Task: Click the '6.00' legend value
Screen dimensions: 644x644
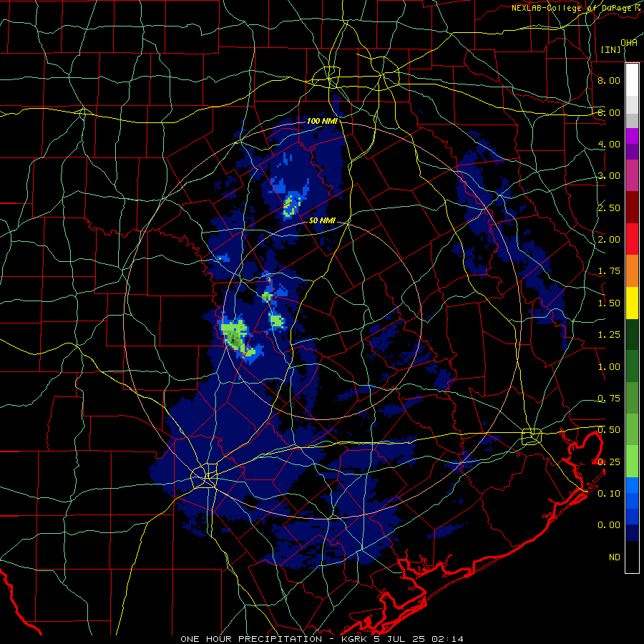Action: point(609,112)
